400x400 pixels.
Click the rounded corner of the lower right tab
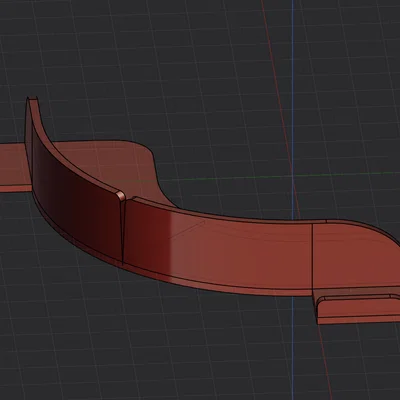point(321,301)
